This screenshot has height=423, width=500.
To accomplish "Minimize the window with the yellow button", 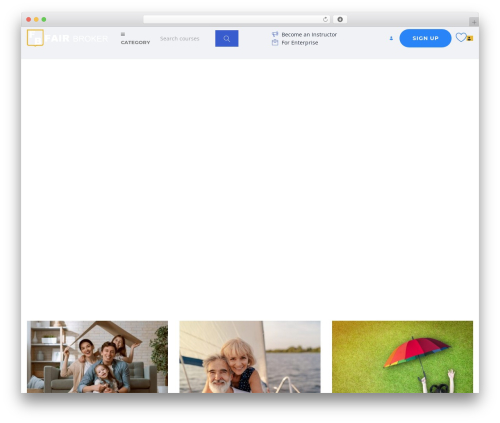I will point(36,19).
